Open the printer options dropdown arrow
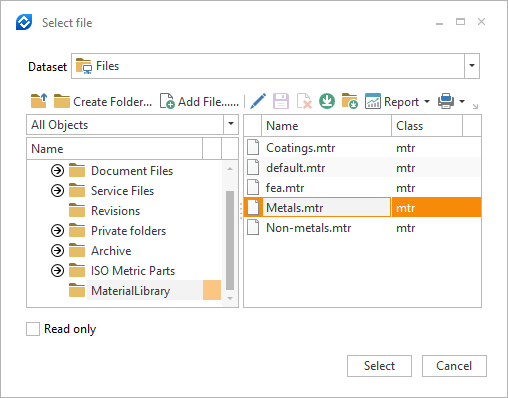Viewport: 508px width, 398px height. [462, 101]
